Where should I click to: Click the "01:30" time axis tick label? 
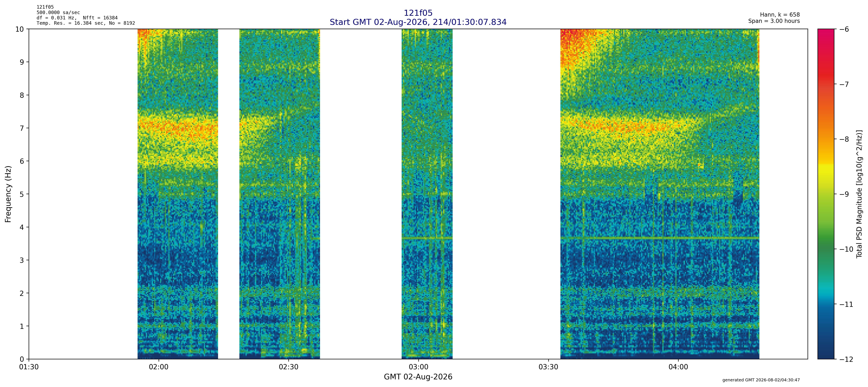tap(29, 367)
